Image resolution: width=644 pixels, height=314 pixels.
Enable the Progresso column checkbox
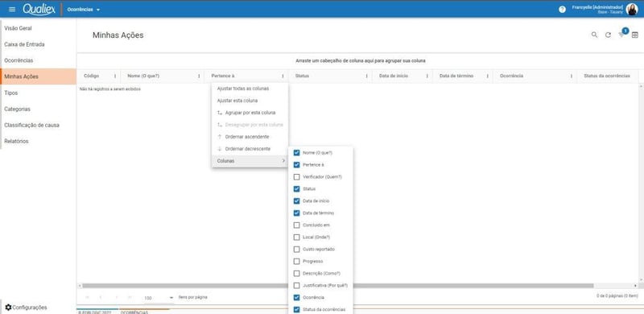(296, 262)
